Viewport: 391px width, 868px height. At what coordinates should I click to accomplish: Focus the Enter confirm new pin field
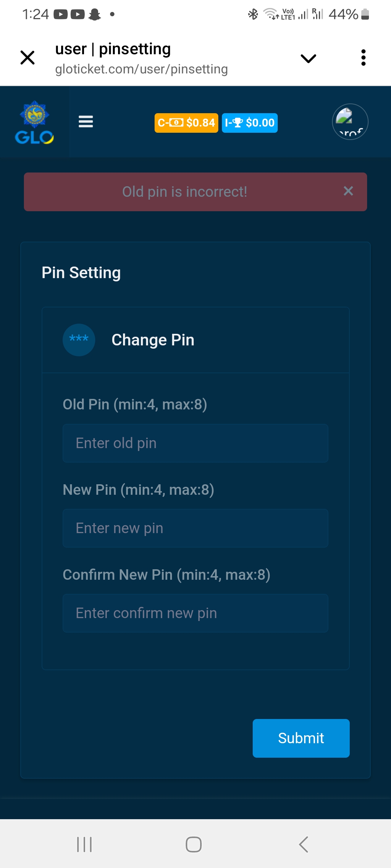[195, 613]
